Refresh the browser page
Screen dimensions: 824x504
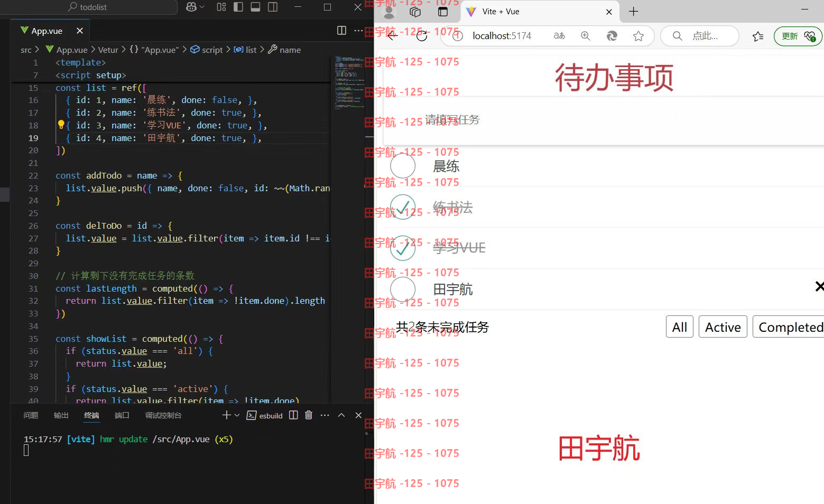click(x=422, y=36)
